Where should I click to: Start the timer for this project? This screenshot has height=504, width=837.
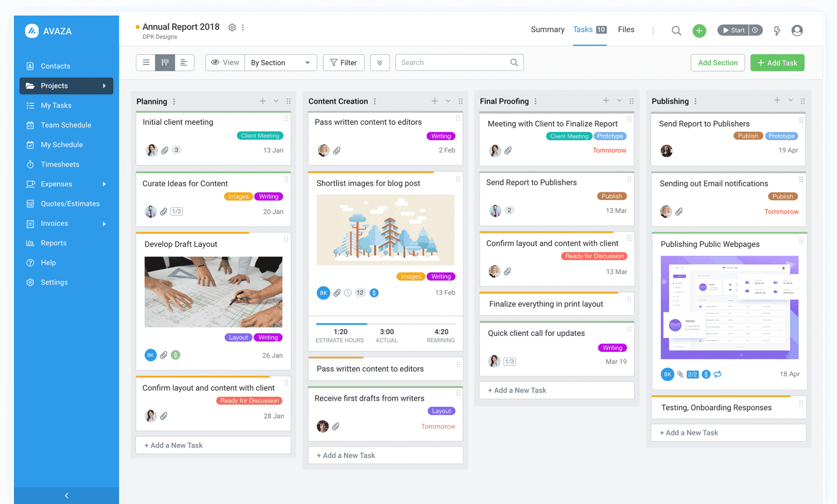(x=734, y=30)
